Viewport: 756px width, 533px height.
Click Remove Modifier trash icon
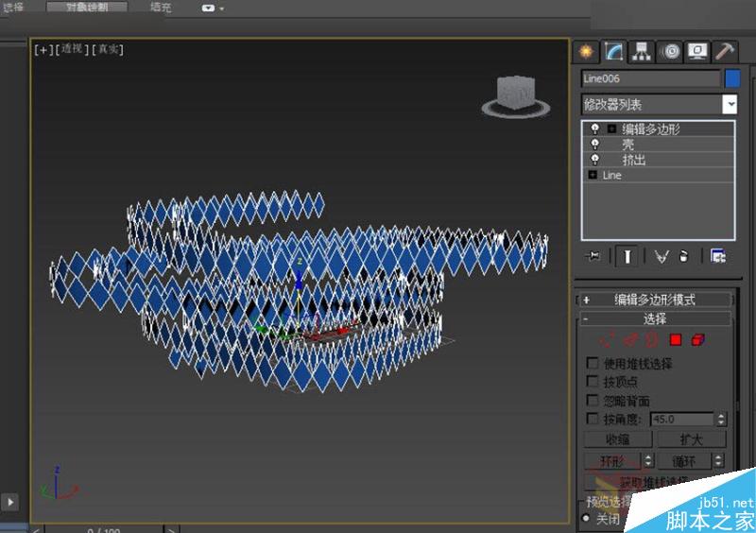pyautogui.click(x=682, y=256)
